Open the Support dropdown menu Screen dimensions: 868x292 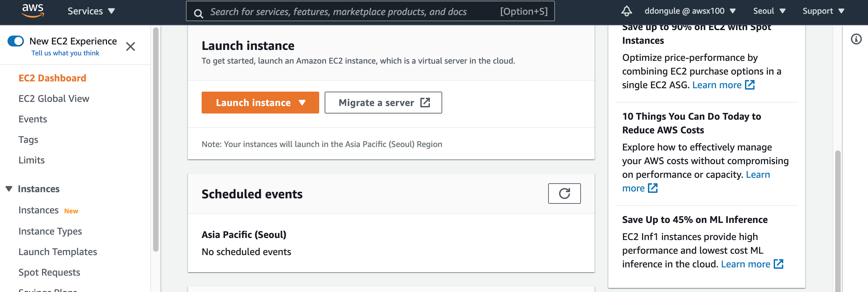(x=824, y=11)
